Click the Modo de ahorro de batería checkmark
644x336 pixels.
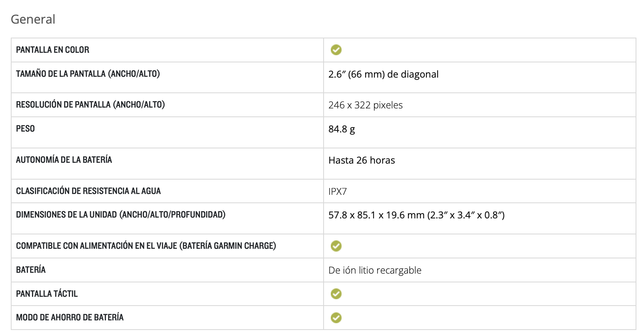point(336,318)
